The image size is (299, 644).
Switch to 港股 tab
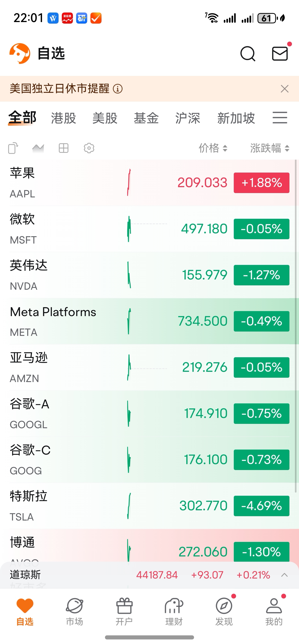(x=63, y=118)
